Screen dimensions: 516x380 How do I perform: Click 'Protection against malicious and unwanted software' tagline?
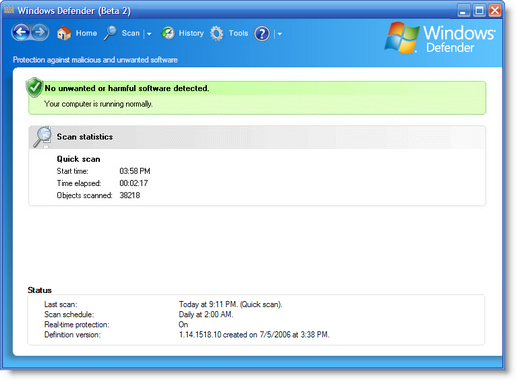pyautogui.click(x=95, y=60)
